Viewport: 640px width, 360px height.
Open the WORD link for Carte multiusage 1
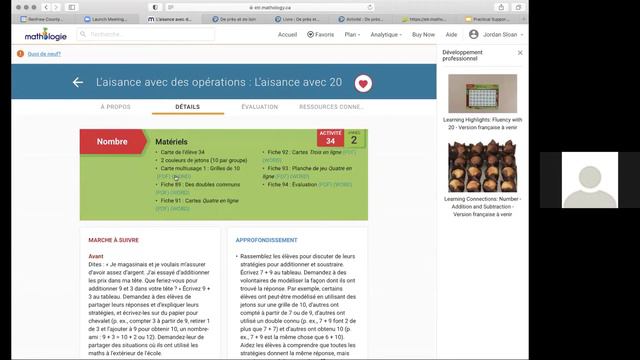point(180,176)
